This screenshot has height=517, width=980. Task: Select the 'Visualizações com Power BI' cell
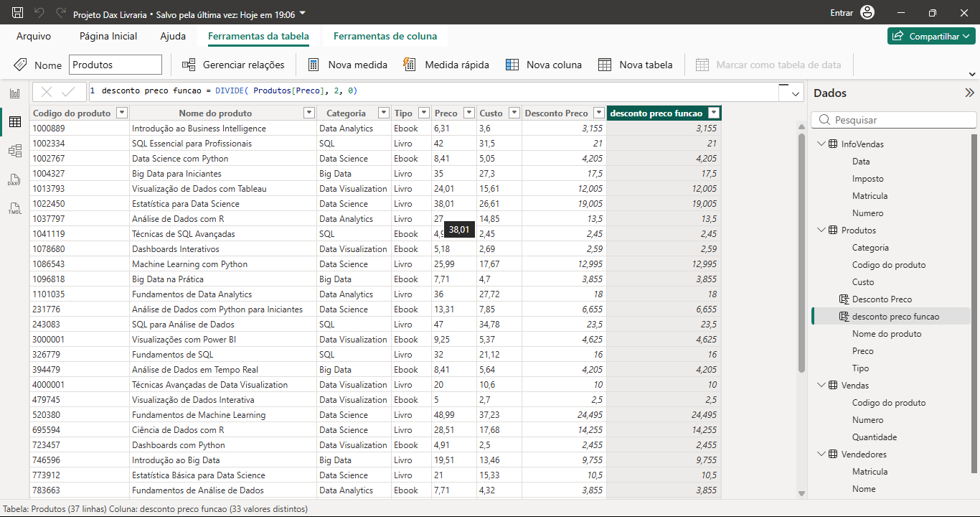pyautogui.click(x=223, y=340)
